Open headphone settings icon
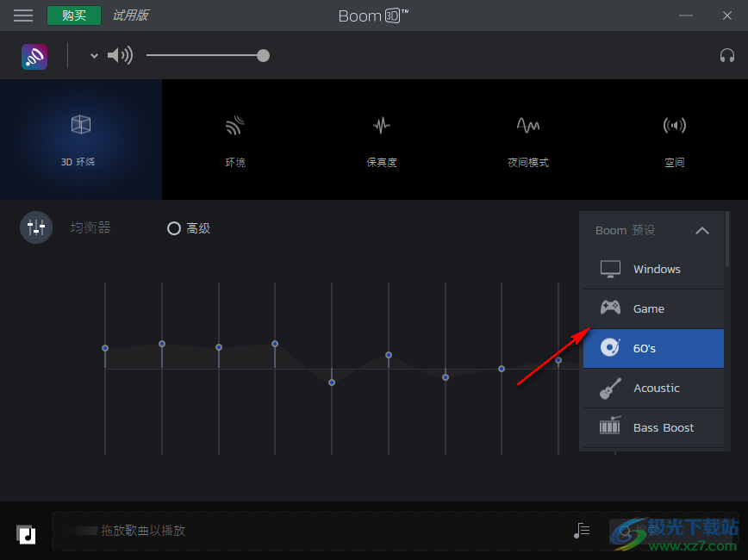 [x=727, y=56]
